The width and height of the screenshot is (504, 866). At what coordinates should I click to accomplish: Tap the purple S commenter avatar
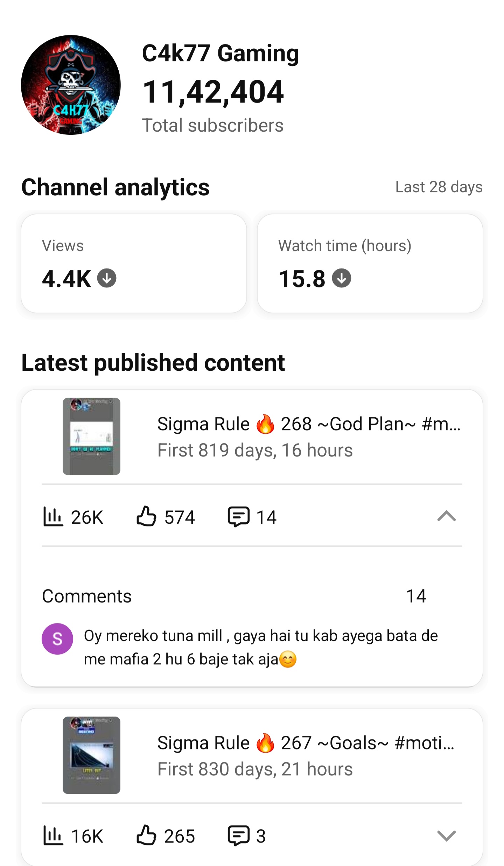coord(57,639)
